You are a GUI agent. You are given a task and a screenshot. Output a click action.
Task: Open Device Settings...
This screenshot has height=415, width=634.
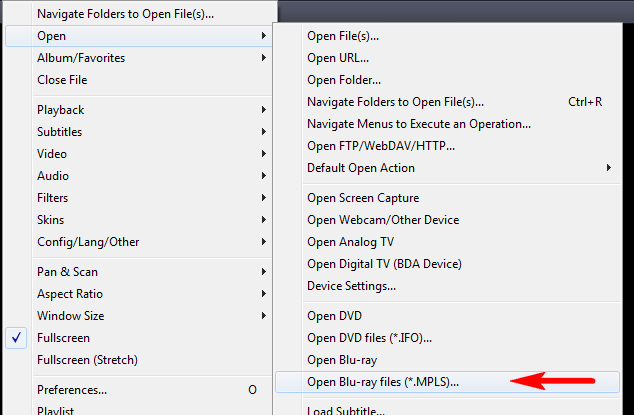(447, 286)
